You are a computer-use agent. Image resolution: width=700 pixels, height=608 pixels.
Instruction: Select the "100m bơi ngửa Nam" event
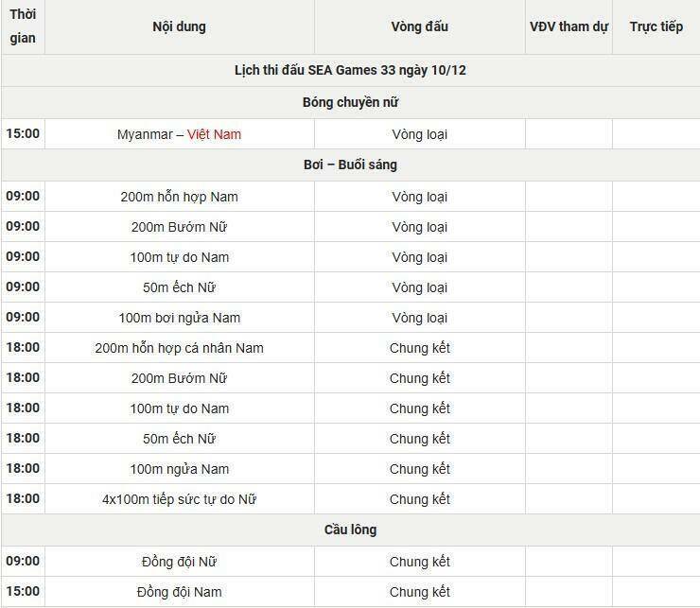pyautogui.click(x=179, y=318)
